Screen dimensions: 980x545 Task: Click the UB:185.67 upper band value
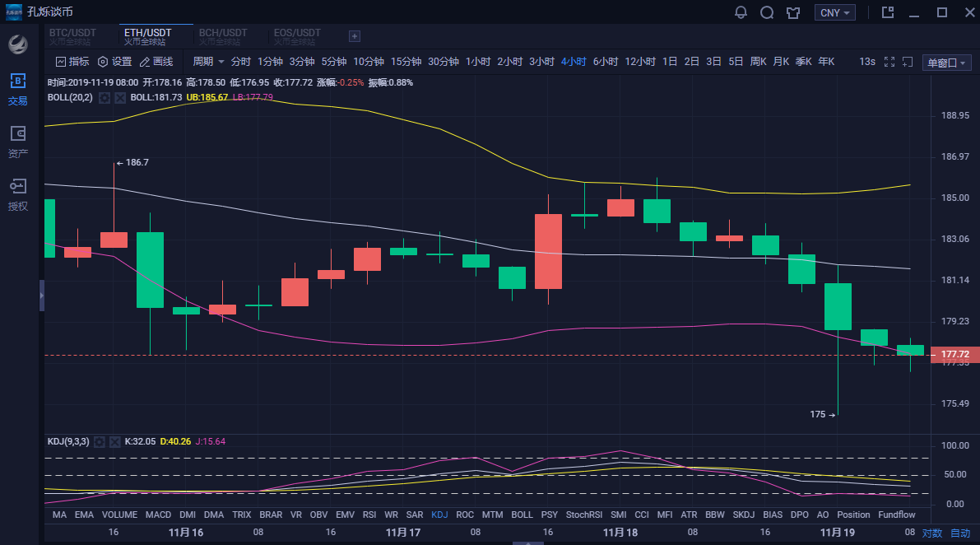click(207, 97)
